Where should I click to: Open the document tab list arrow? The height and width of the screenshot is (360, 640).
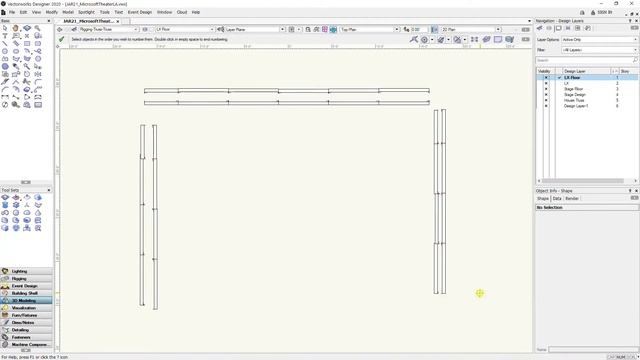click(529, 21)
